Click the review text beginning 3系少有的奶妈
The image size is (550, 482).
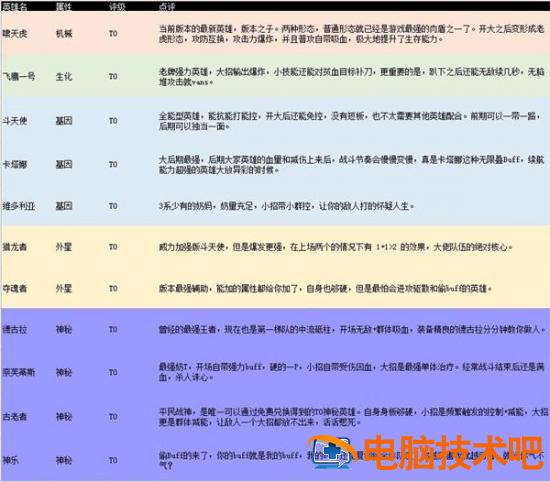286,206
